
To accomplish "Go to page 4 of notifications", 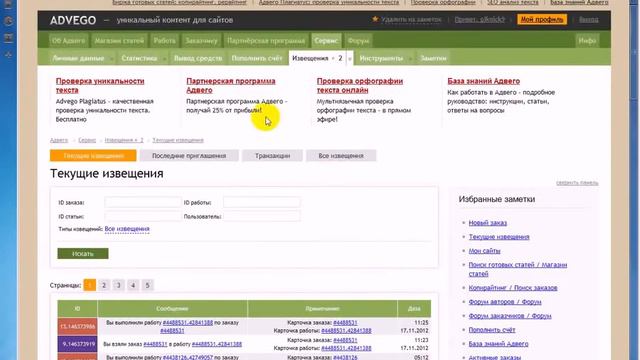I will [x=133, y=285].
